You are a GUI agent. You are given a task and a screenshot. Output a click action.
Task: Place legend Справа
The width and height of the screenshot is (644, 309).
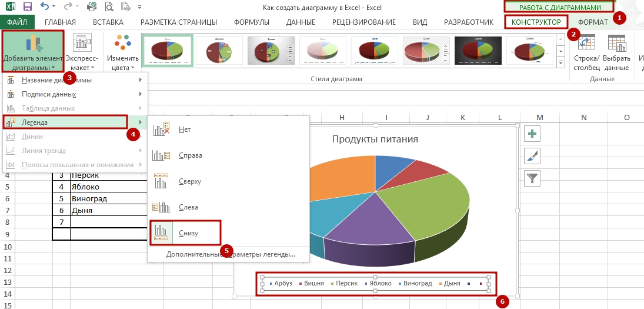228,155
